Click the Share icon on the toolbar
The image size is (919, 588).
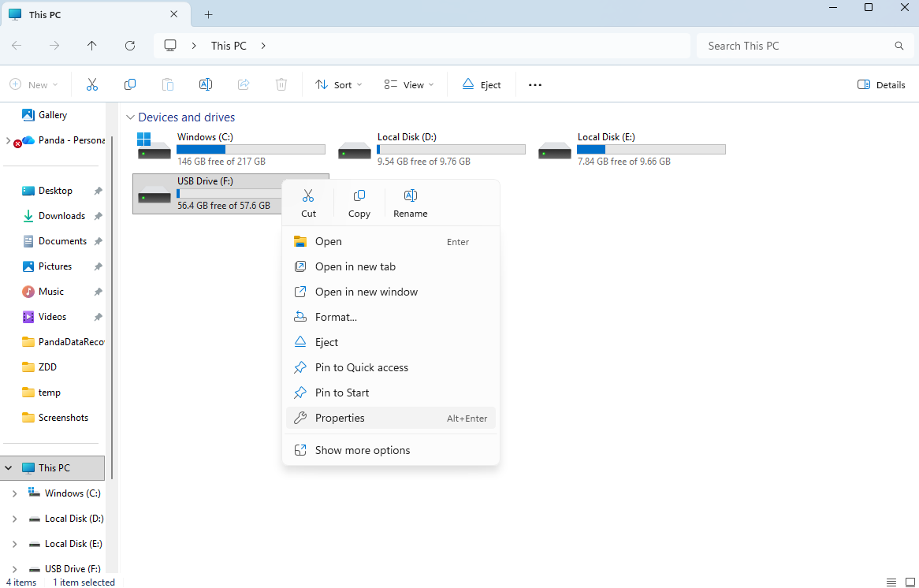243,84
